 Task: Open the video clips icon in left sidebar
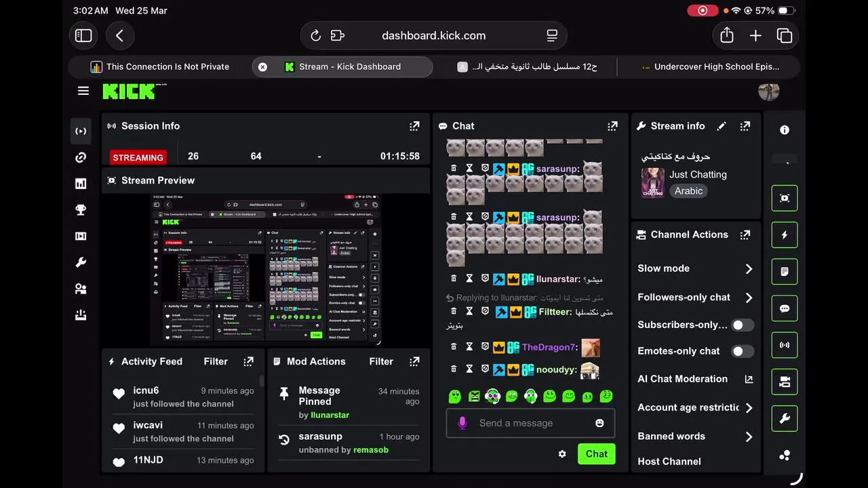click(x=81, y=237)
